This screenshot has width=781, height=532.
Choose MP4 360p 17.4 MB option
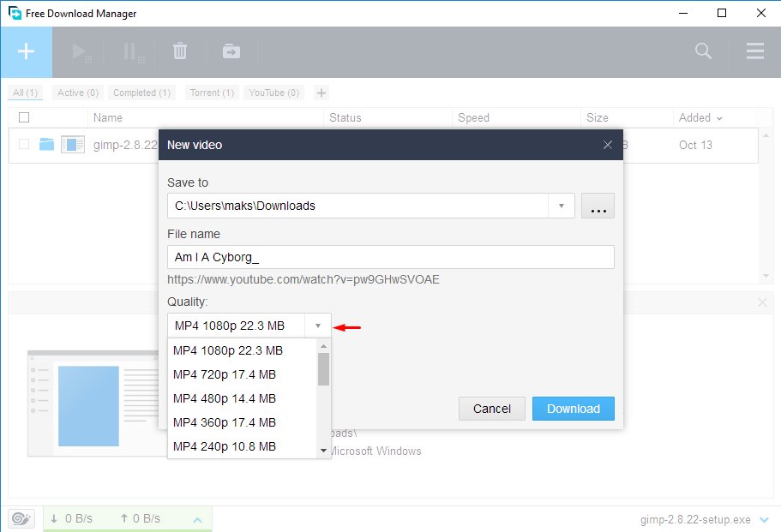(243, 422)
